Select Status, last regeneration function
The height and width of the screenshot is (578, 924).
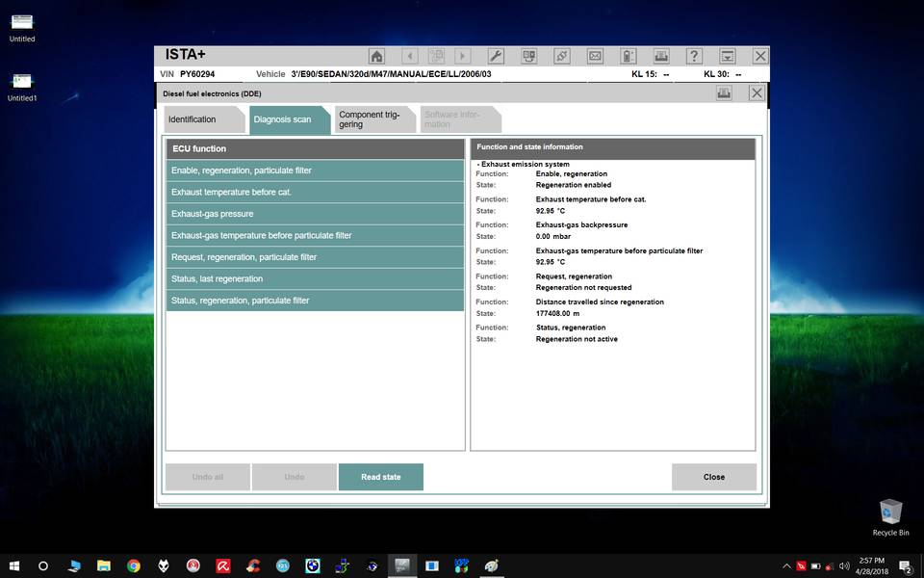tap(316, 279)
